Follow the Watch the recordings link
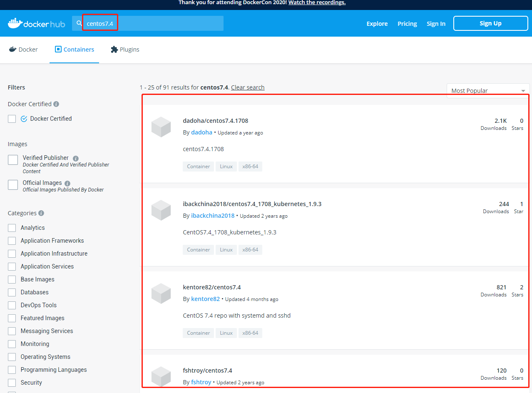This screenshot has height=393, width=532. point(317,2)
